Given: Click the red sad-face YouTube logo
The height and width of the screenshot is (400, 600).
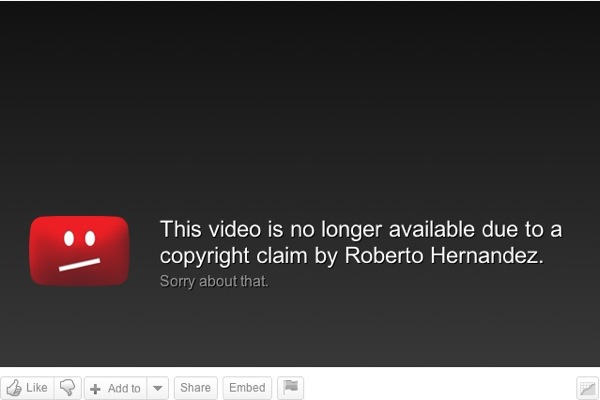Looking at the screenshot, I should coord(79,251).
